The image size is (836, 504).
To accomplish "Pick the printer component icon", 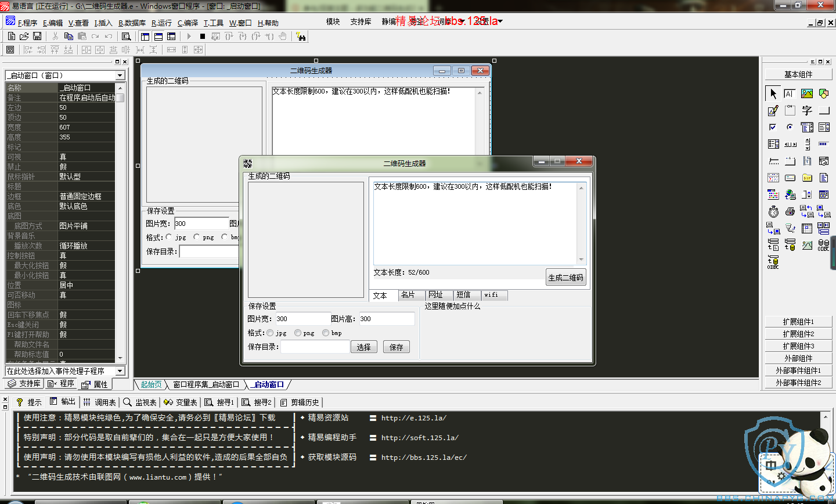I will click(x=790, y=211).
